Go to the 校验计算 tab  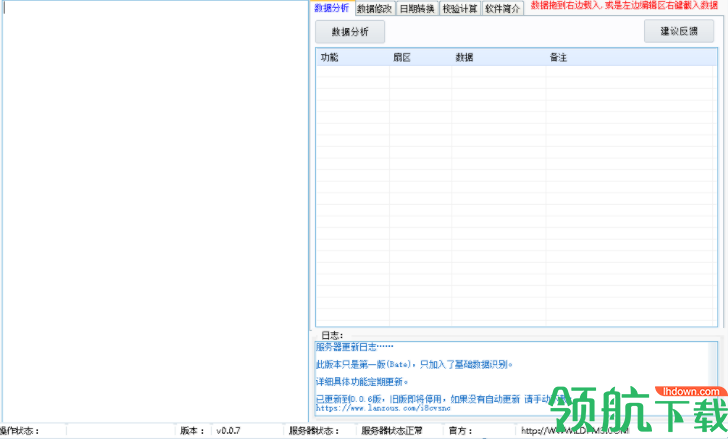tap(460, 9)
